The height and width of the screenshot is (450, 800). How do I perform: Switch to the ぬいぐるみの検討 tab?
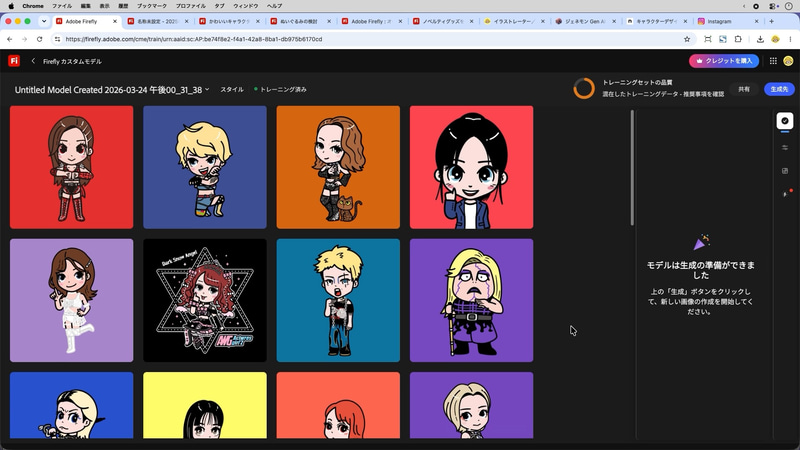click(298, 21)
